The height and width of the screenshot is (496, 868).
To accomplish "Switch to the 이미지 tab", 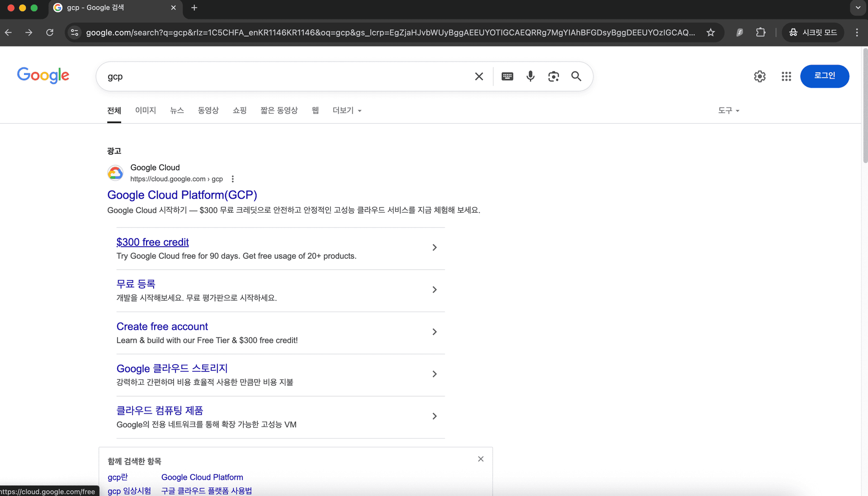I will 146,110.
